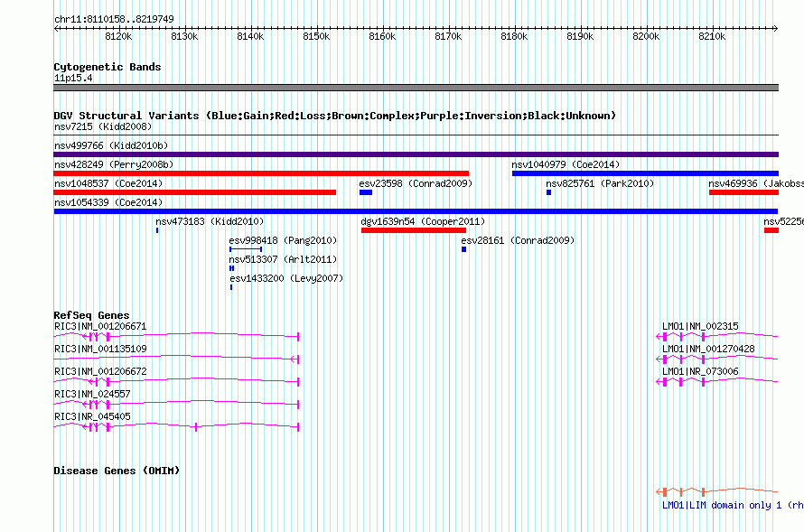Select the dgv1639n54 (Cooper2011) label
Image resolution: width=804 pixels, height=532 pixels.
pyautogui.click(x=423, y=221)
